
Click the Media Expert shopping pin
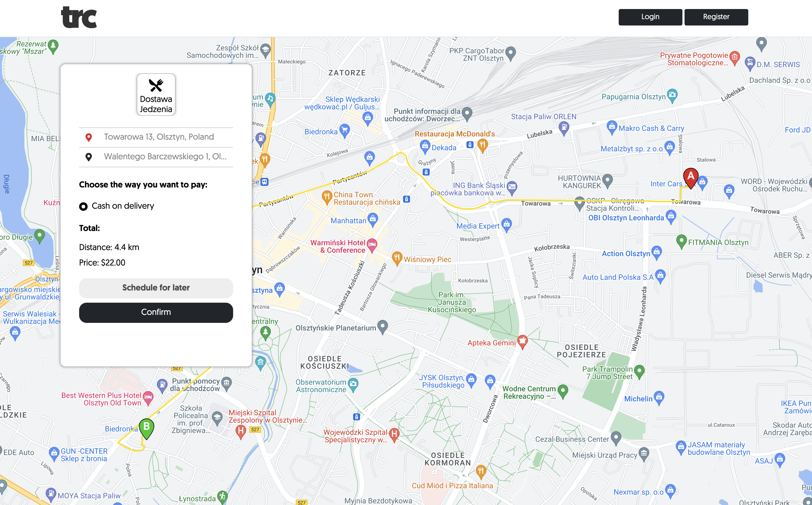click(506, 225)
